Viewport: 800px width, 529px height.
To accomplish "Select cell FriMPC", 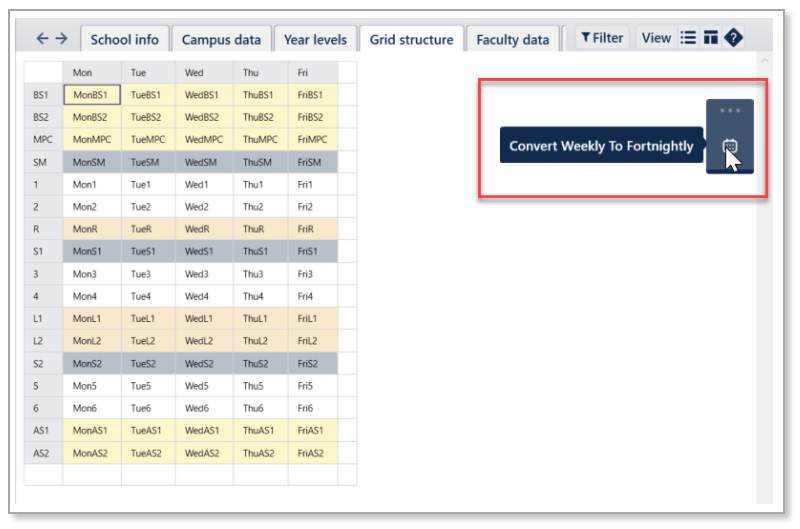I will coord(313,139).
